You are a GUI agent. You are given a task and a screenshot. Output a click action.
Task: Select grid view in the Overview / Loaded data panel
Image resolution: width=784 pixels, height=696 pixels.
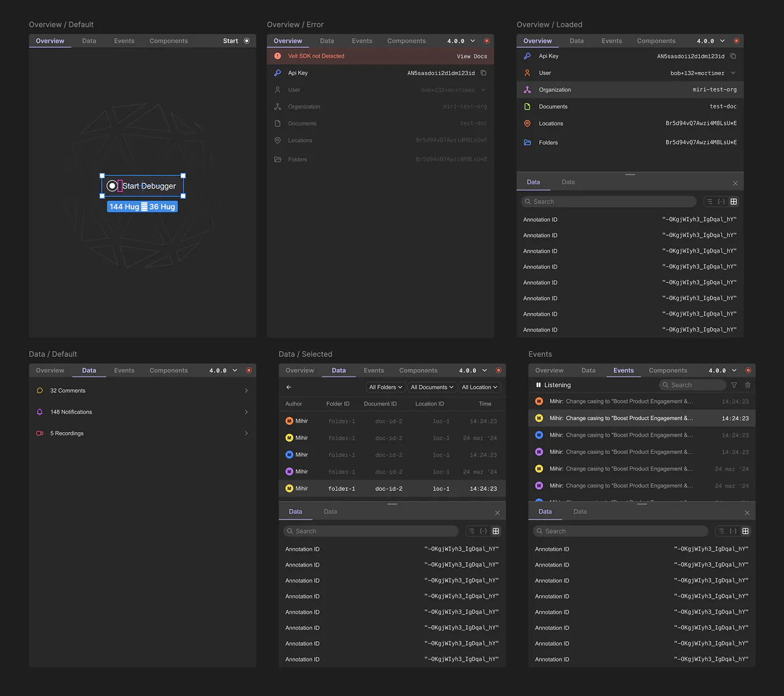pos(734,201)
